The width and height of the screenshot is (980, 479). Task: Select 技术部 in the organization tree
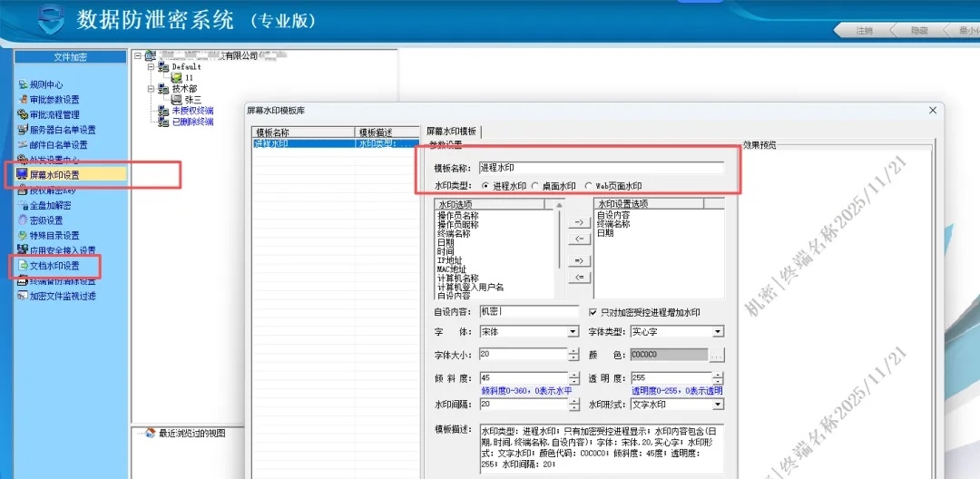click(184, 89)
